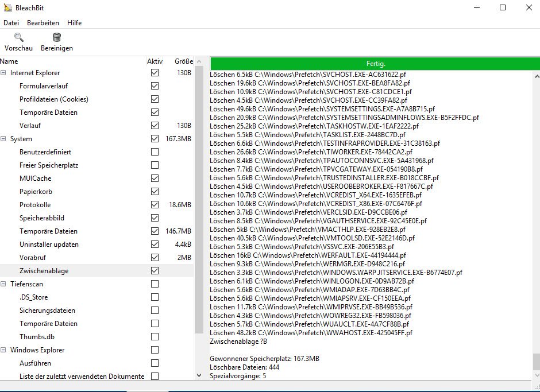Uncheck Profildateien (Cookies) checkbox

coord(155,99)
